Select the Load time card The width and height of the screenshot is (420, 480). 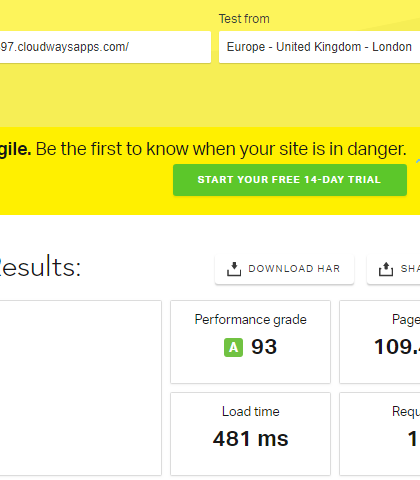[x=250, y=434]
